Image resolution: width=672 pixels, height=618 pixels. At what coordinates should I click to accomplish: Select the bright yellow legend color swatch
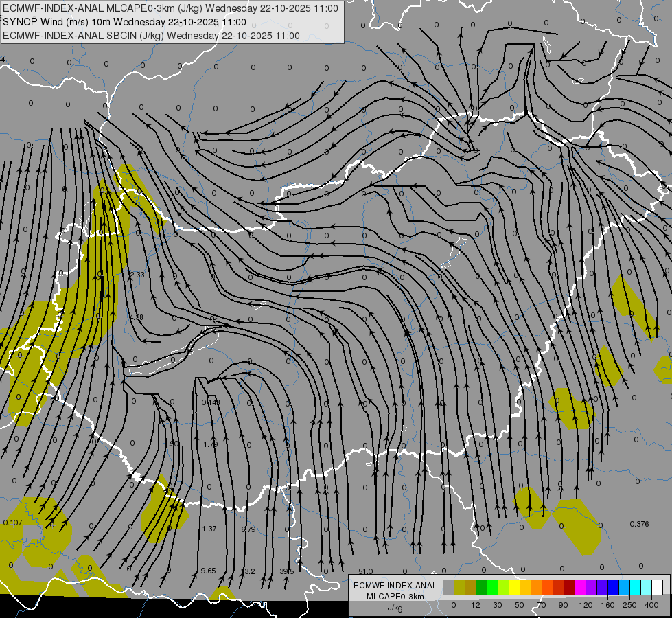[514, 588]
